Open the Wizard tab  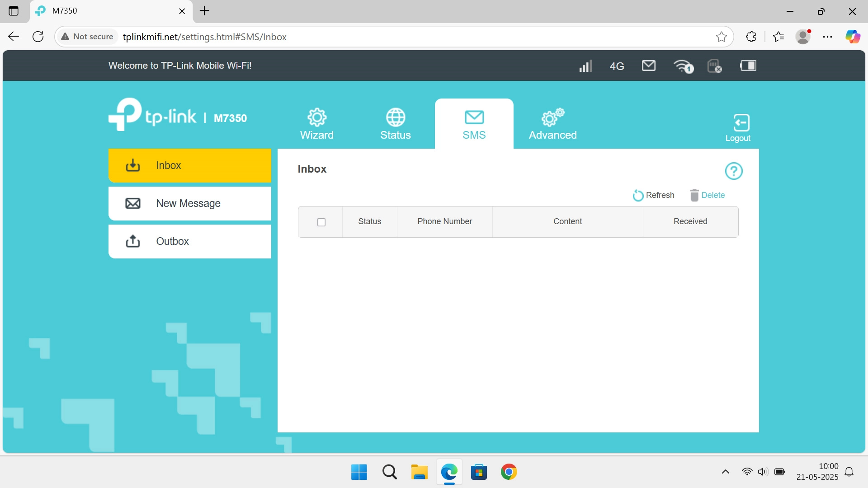(317, 124)
